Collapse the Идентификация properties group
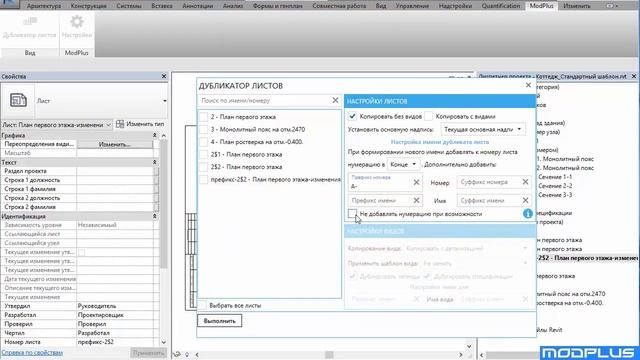 [155, 216]
